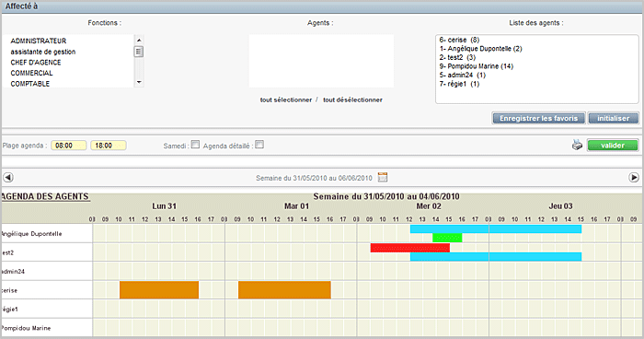
Task: Click the red event in test2 row
Action: click(x=410, y=248)
